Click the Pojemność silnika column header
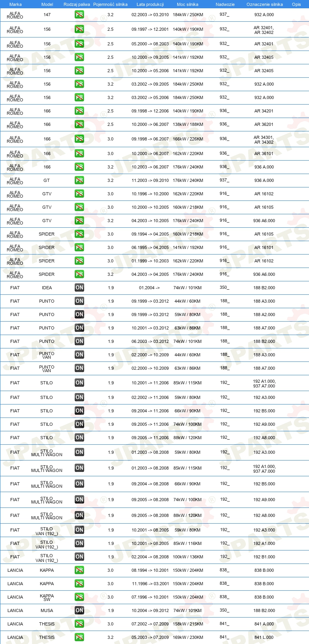Viewport: 309px width, 644px height. 110,4
